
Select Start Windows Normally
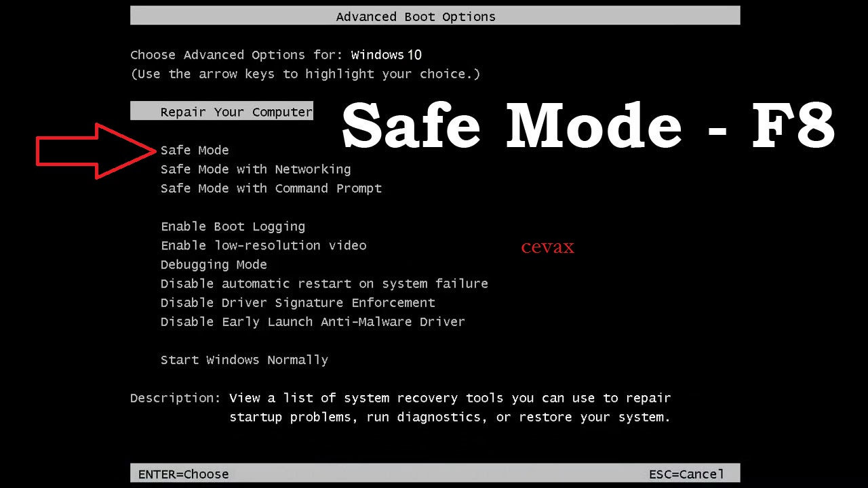coord(244,360)
